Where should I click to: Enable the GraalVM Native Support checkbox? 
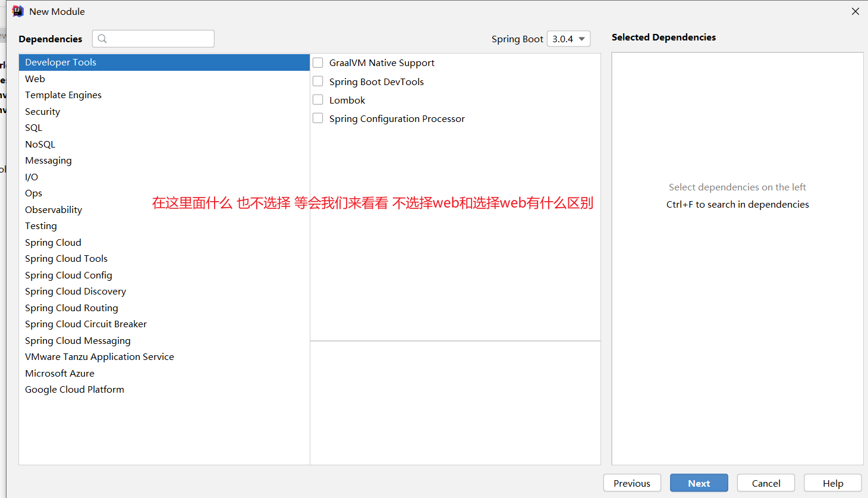(x=318, y=63)
